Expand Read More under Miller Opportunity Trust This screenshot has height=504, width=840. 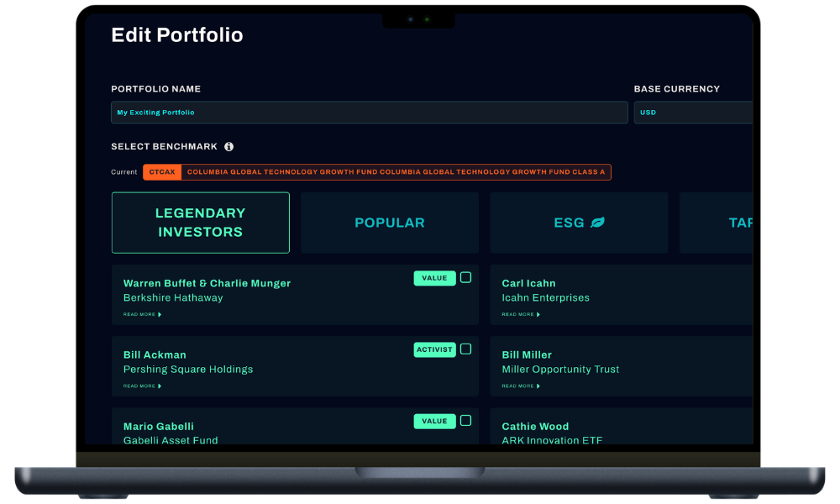tap(521, 386)
